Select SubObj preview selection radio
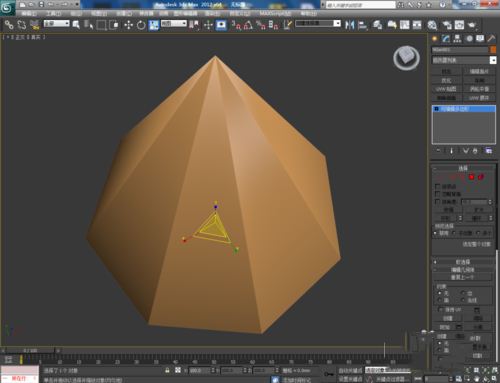The image size is (500, 383). (x=454, y=233)
